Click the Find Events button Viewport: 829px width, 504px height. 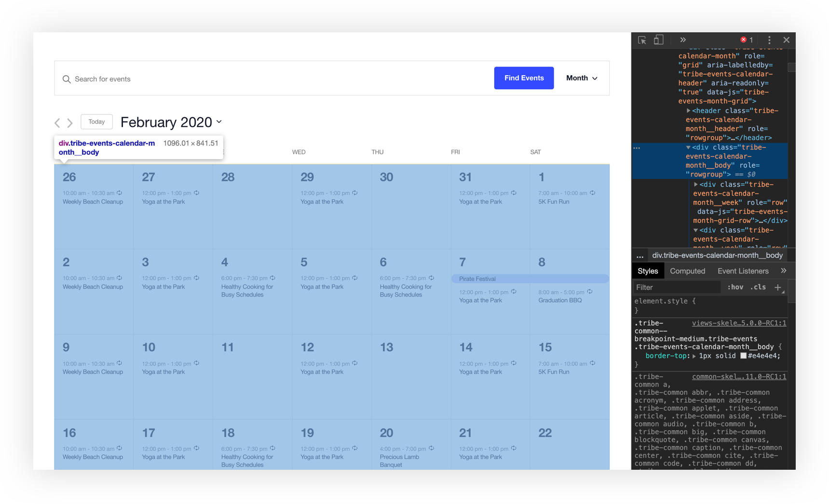click(x=524, y=78)
